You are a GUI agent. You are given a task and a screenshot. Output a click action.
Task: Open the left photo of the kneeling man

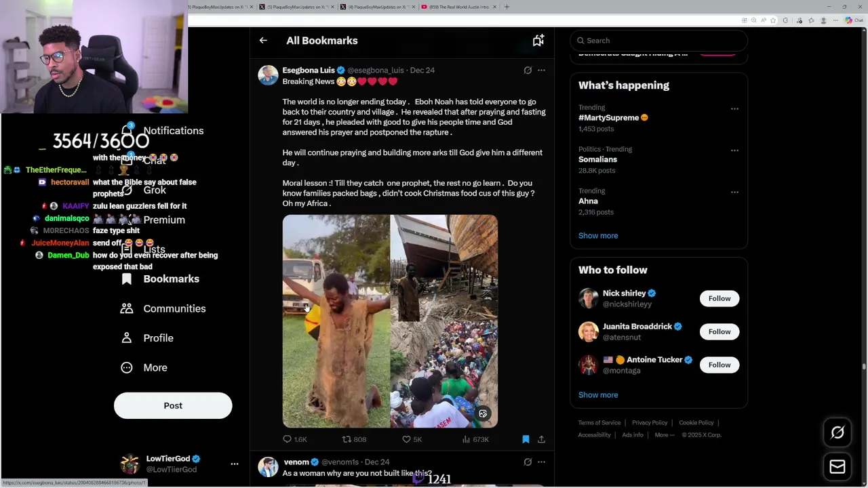point(336,321)
